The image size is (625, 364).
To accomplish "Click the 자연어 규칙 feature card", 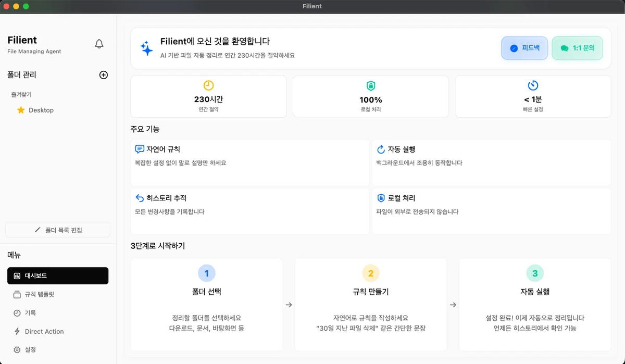I will 250,162.
